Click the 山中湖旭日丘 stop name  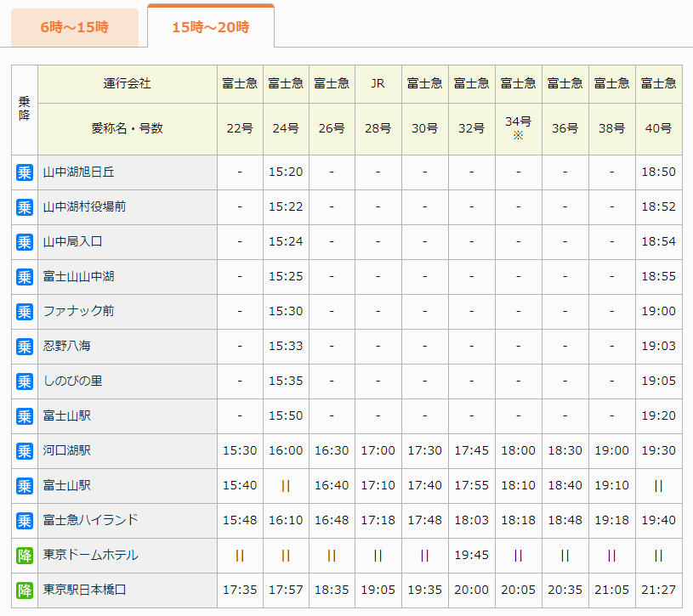[79, 172]
